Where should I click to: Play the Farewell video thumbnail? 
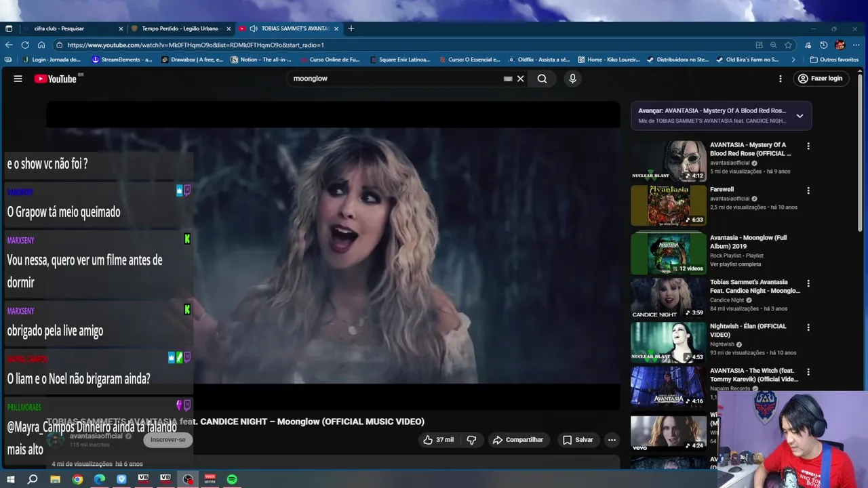(669, 205)
